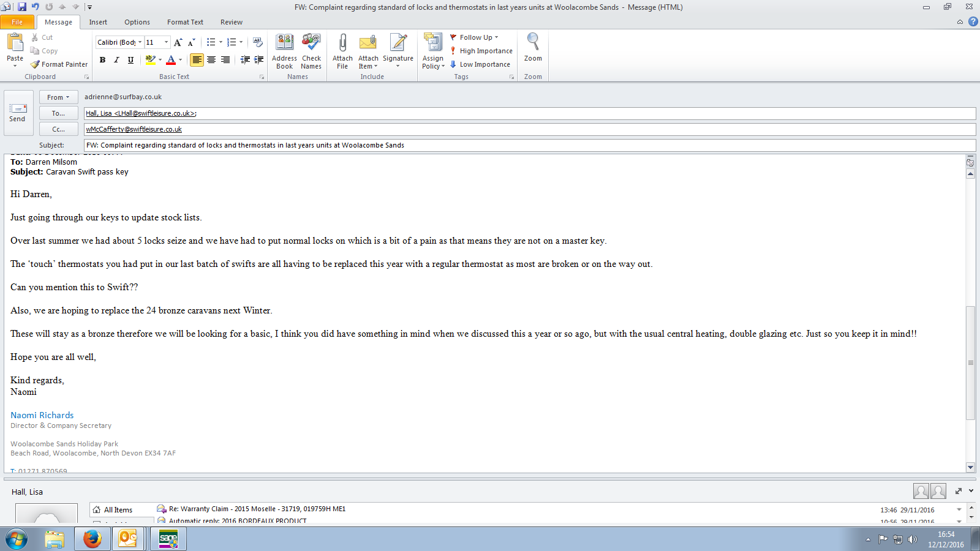Save the message from the quick access toolbar
The width and height of the screenshot is (980, 551).
point(22,7)
